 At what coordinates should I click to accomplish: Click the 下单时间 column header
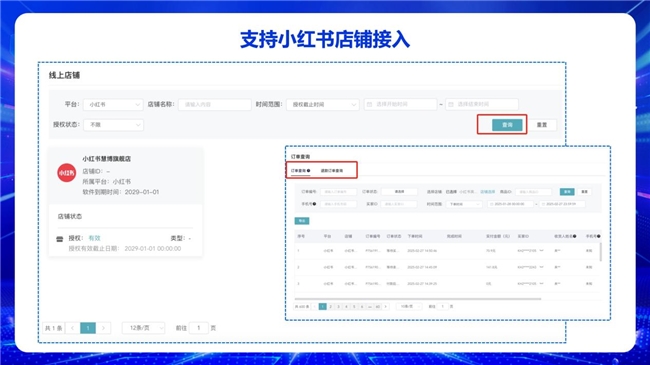[415, 236]
